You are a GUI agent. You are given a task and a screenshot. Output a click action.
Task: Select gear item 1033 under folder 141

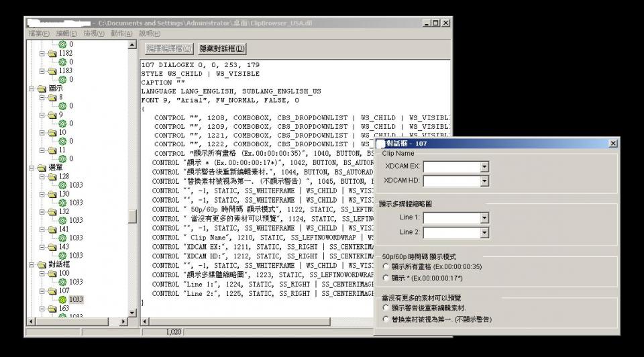tap(62, 238)
